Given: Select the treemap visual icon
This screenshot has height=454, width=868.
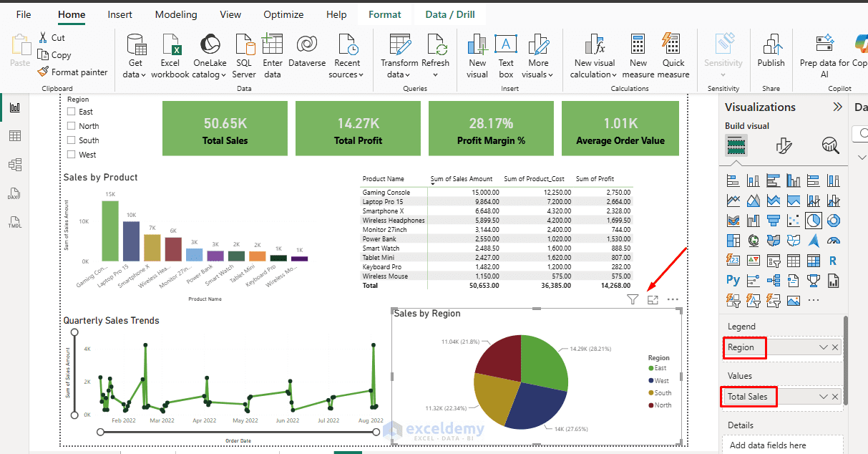Looking at the screenshot, I should pyautogui.click(x=733, y=241).
